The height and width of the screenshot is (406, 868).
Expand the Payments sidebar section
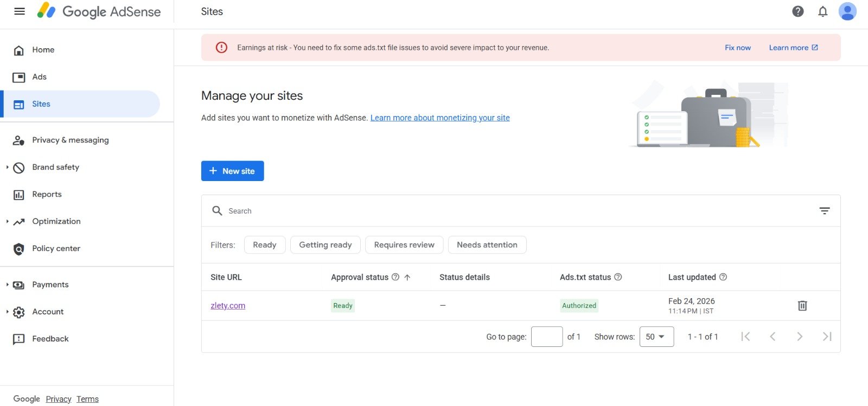[8, 285]
